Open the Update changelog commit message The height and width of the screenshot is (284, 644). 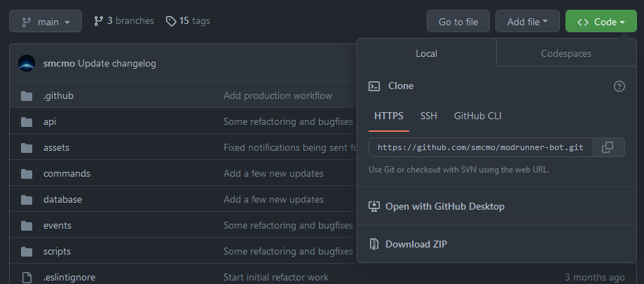point(116,64)
